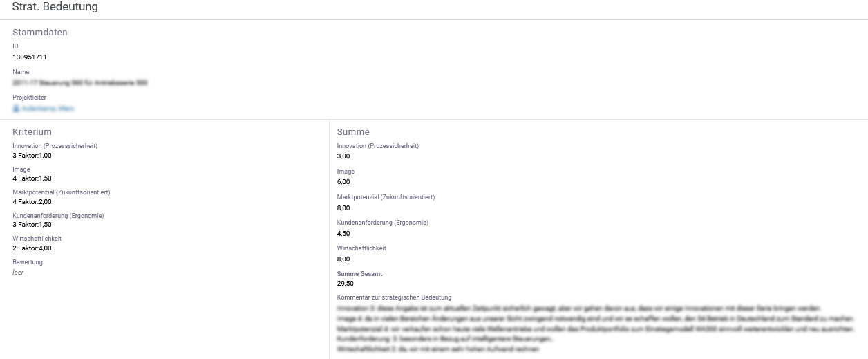Click the Kommentar zur strategischen Bedeutung label

tap(394, 297)
